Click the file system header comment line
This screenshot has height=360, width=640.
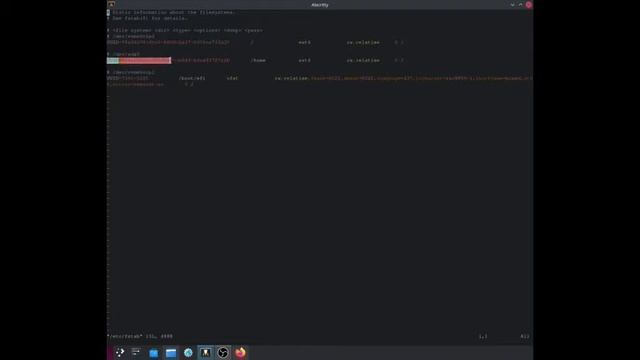point(185,30)
